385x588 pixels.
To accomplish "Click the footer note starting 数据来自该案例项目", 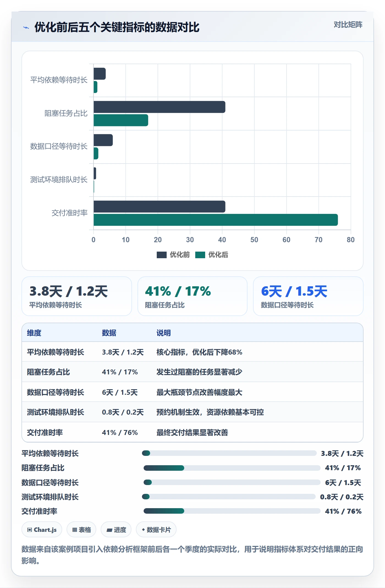I will (192, 555).
